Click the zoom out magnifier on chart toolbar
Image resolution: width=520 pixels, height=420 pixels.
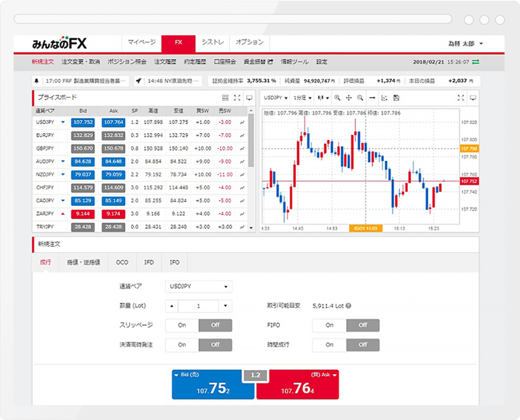(360, 98)
